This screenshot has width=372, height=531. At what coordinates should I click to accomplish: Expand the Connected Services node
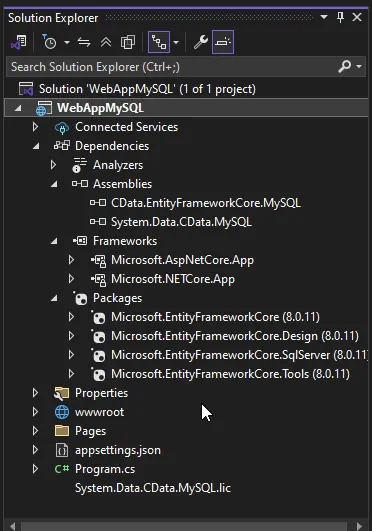(x=35, y=127)
